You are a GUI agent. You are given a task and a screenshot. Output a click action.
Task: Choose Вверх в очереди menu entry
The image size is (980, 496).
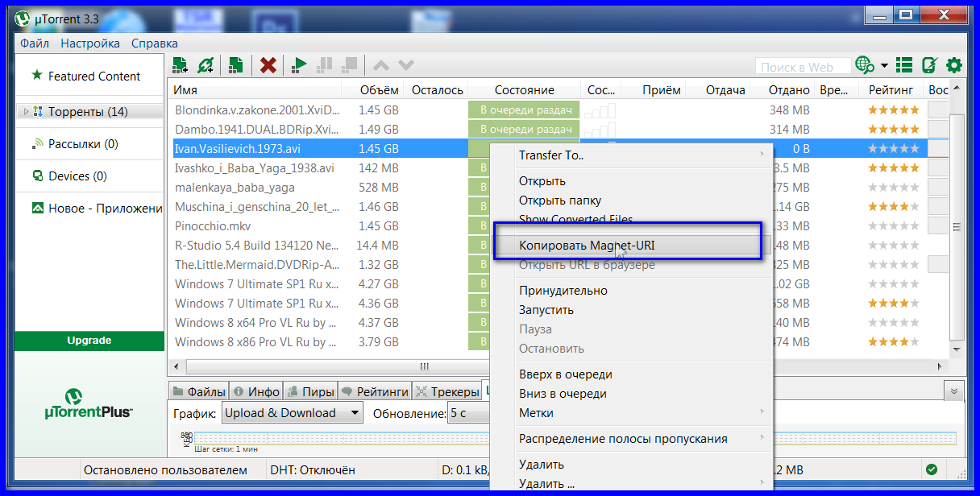tap(632, 374)
